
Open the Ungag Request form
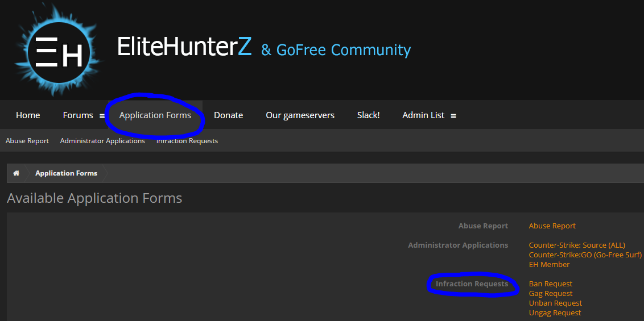[555, 313]
